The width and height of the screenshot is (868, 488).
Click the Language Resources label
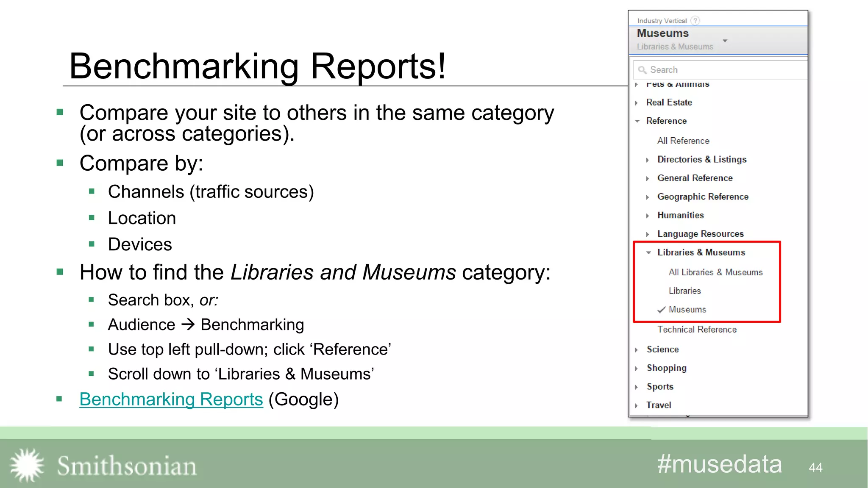700,234
